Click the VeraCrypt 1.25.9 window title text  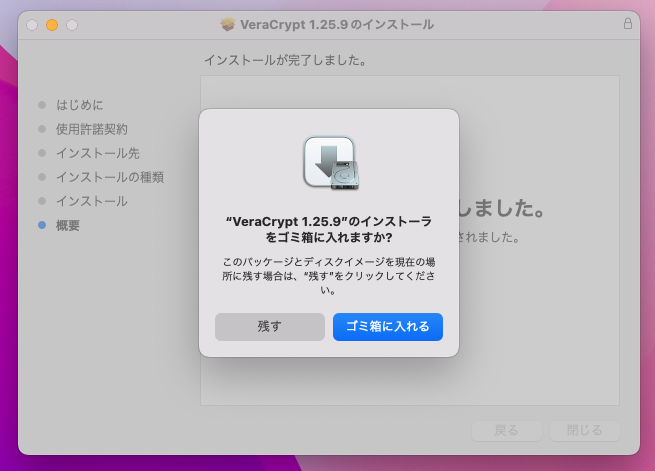click(337, 24)
